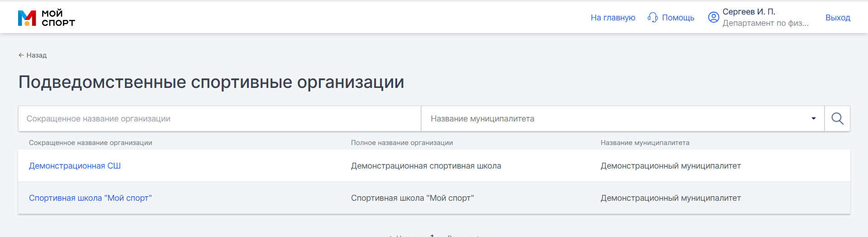Click the user name Сергеев И. П.
The height and width of the screenshot is (237, 868).
[x=749, y=12]
